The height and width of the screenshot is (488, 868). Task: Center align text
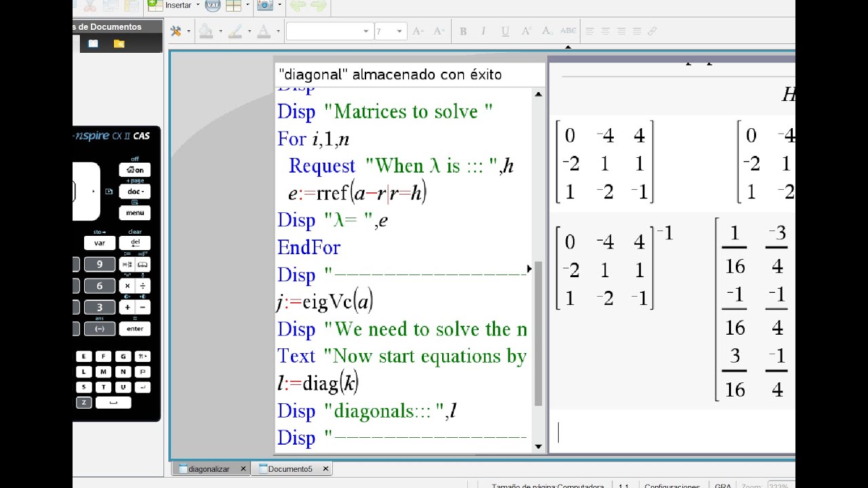(x=606, y=31)
